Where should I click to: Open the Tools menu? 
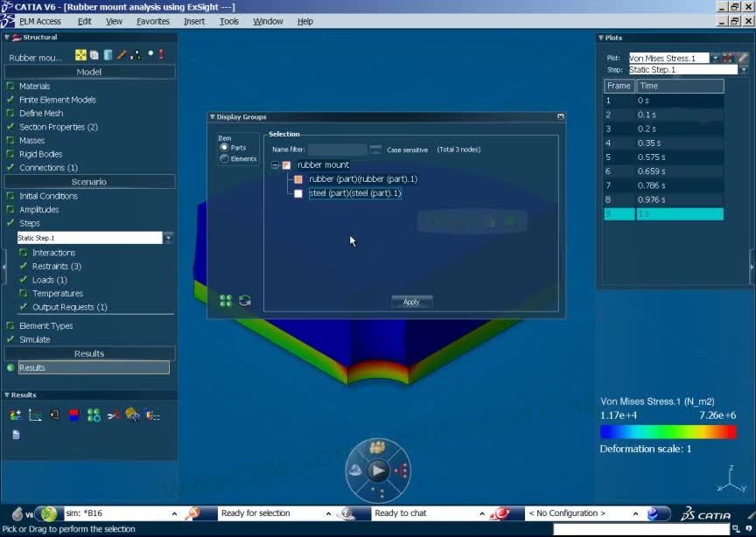tap(228, 21)
